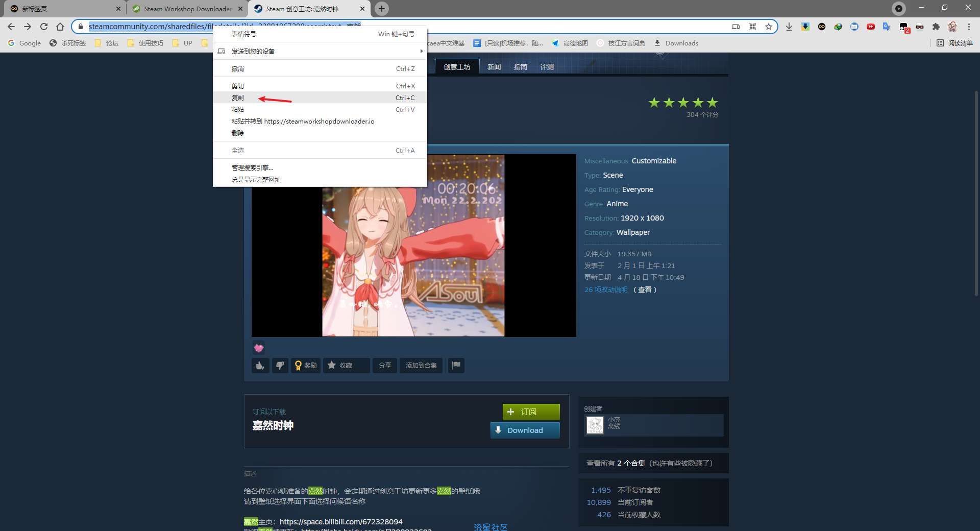Click the incognito-mask extension icon

[x=920, y=27]
